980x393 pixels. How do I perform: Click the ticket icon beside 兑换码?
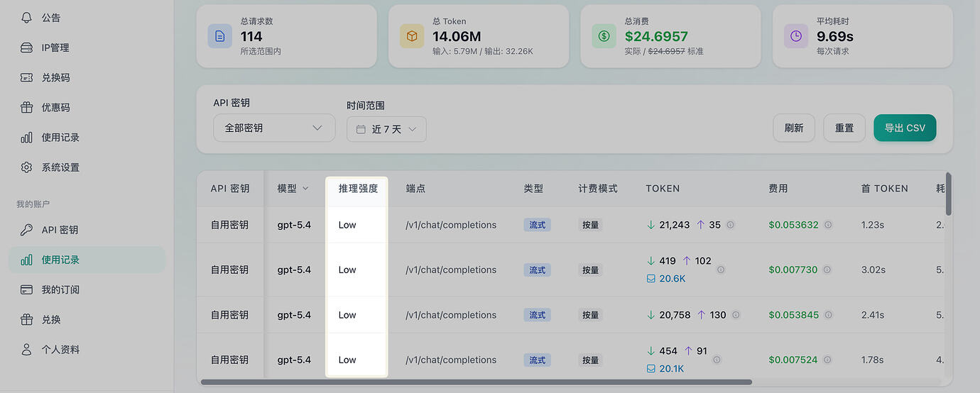coord(26,77)
